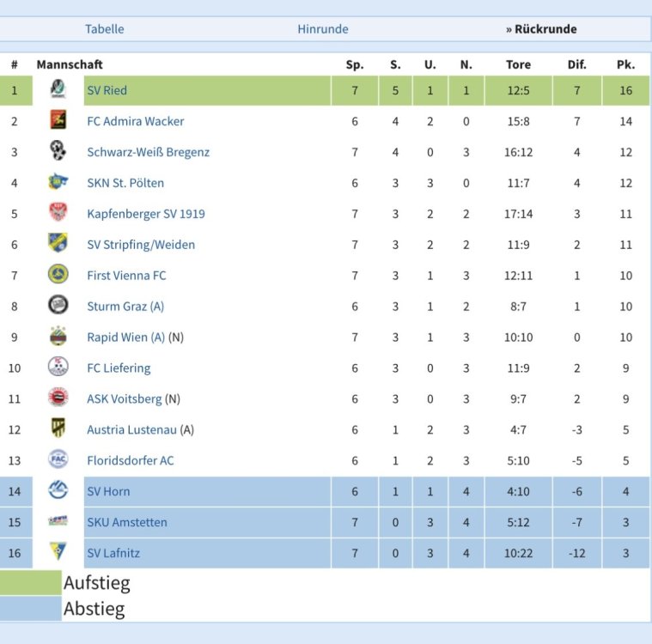The height and width of the screenshot is (644, 652).
Task: Click the SV Ried club crest
Action: pos(58,90)
